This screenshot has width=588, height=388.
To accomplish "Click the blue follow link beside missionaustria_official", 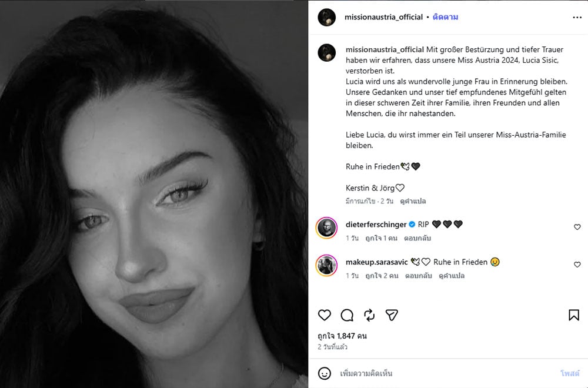I will coord(445,17).
